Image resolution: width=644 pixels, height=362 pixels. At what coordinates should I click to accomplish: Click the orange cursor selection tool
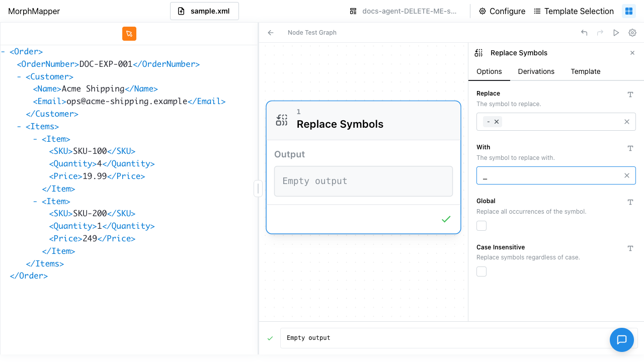(129, 34)
